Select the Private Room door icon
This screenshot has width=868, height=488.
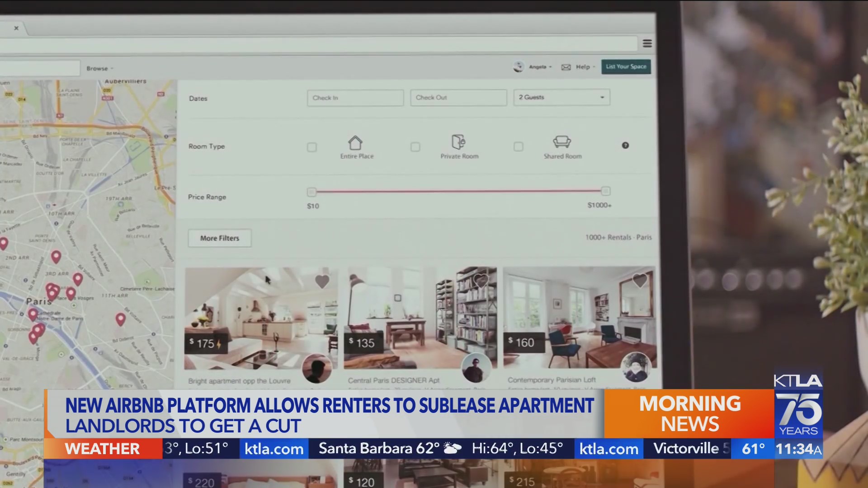pyautogui.click(x=459, y=142)
